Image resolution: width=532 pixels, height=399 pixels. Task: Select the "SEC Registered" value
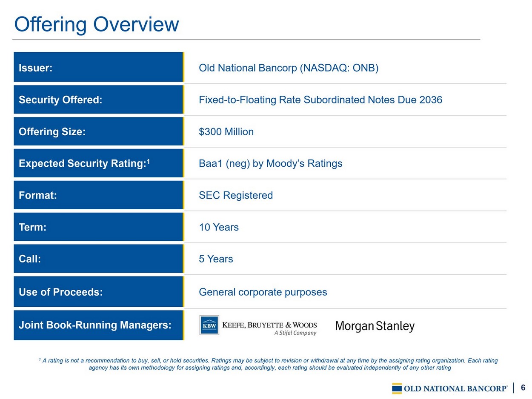pyautogui.click(x=236, y=195)
